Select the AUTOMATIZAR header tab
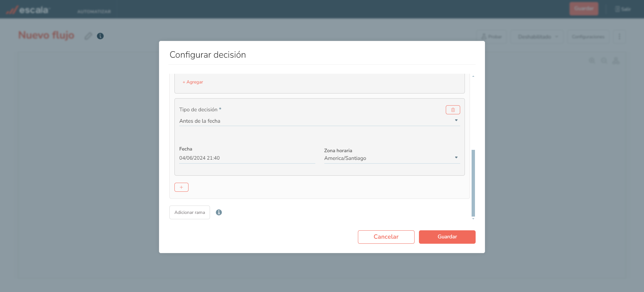Screen dimensions: 644x292 tap(94, 11)
